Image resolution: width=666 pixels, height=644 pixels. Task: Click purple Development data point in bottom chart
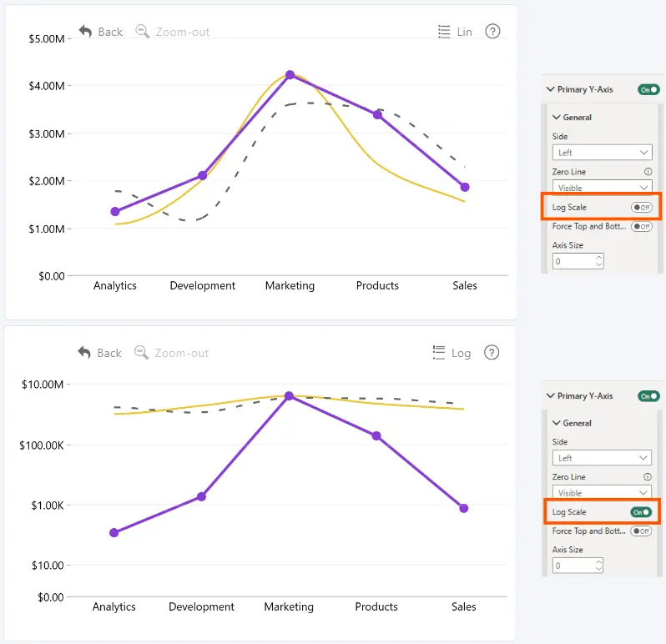tap(201, 496)
